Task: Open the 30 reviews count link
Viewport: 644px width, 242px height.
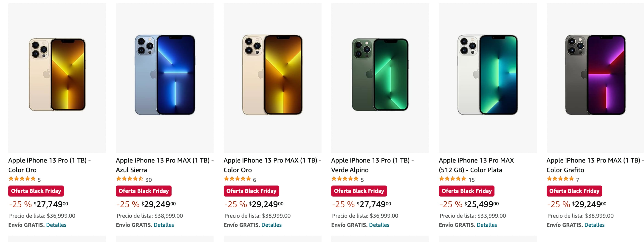Action: [149, 180]
